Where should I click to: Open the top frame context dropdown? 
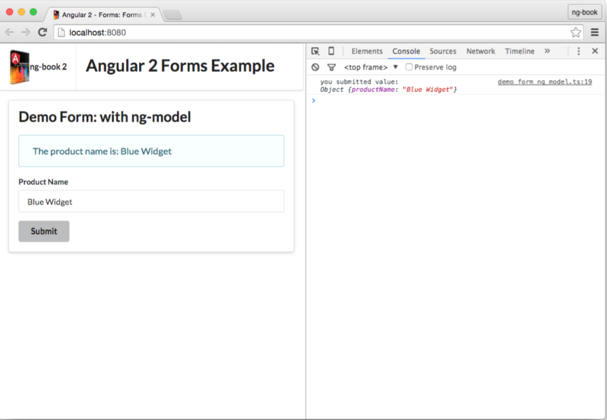371,67
